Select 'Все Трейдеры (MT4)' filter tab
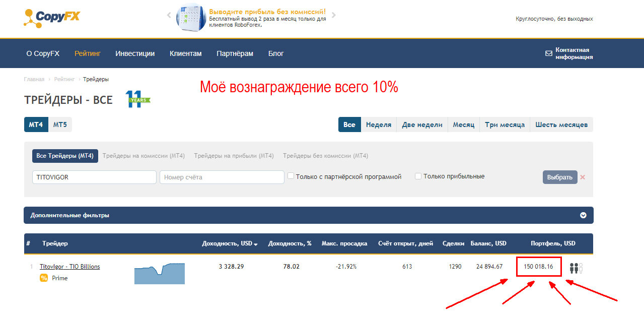Image resolution: width=644 pixels, height=313 pixels. (x=65, y=156)
